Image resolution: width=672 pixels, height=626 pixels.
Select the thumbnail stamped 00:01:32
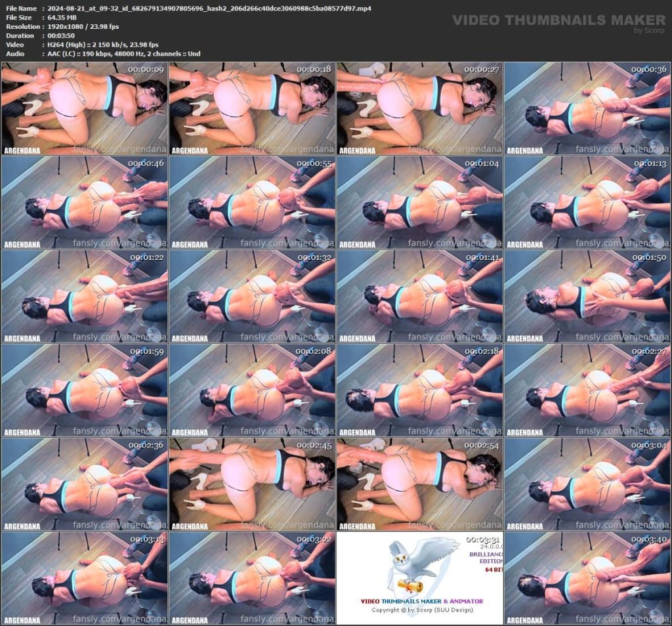[252, 297]
